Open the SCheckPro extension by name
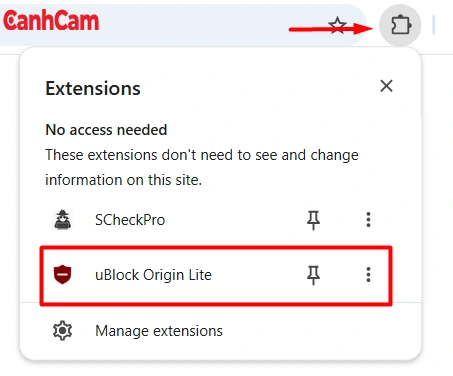Screen dimensions: 453x376 [130, 220]
